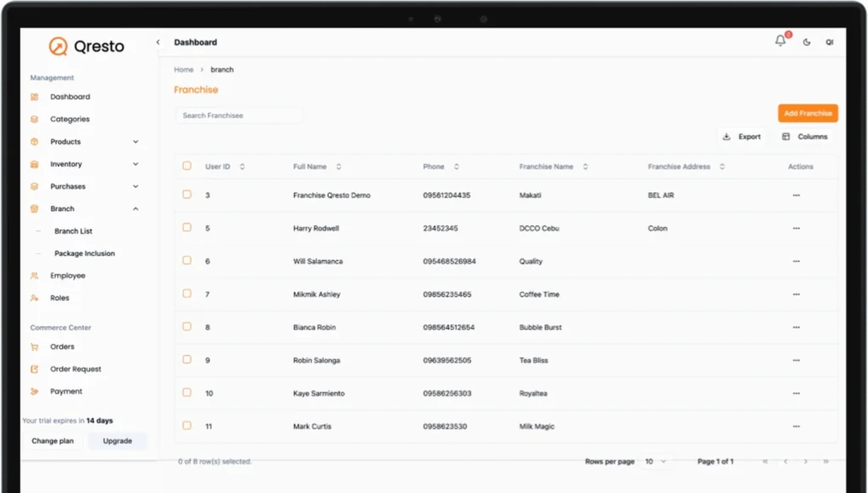Click the Qresto logo
The width and height of the screenshot is (868, 493).
[x=86, y=47]
